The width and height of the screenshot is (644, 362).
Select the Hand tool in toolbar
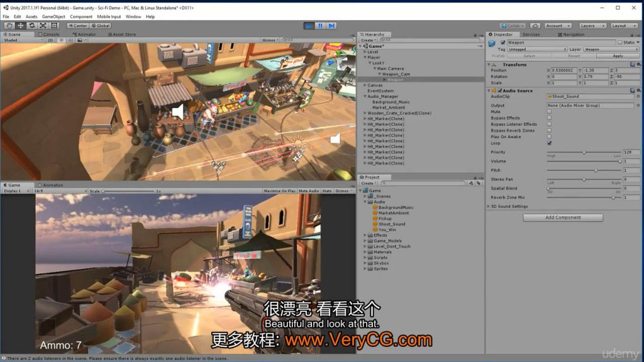click(x=9, y=25)
